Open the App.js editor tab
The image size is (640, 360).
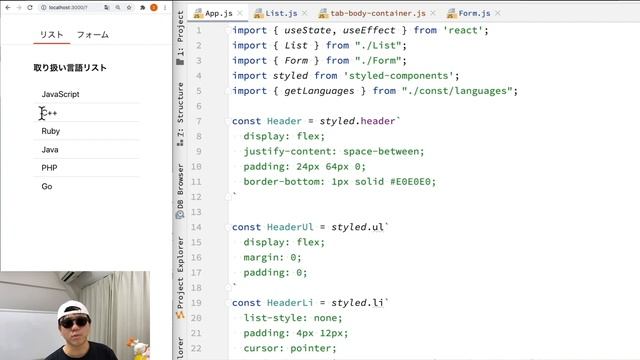coord(218,13)
